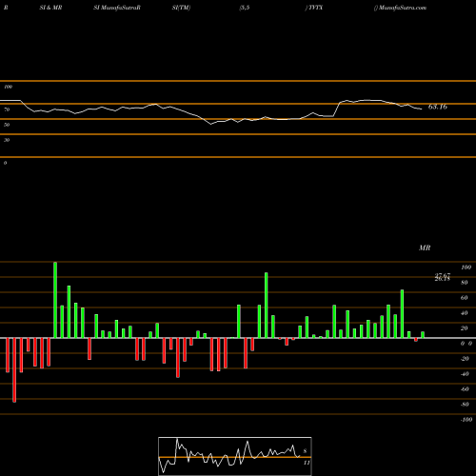Click the 11 label inside the mini chart
476x476 pixels.
(307, 463)
